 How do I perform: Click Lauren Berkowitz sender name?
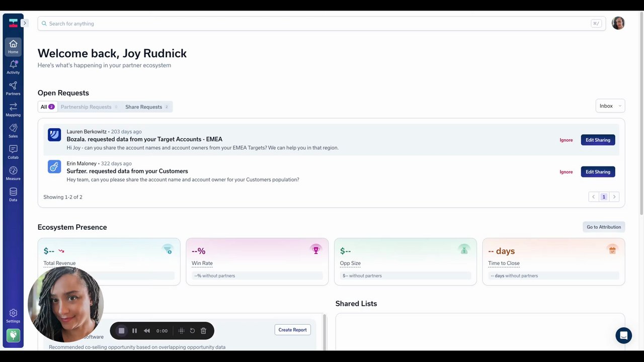tap(87, 132)
